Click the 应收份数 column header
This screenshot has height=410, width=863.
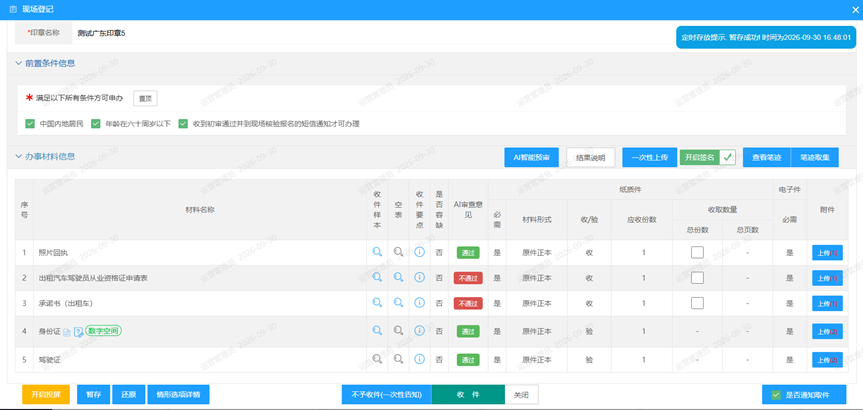[642, 219]
